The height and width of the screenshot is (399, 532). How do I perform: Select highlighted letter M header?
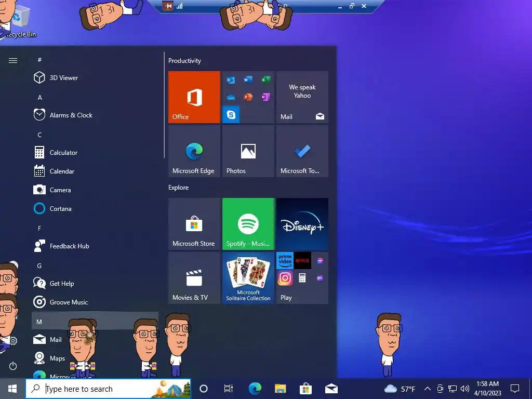[x=95, y=321]
